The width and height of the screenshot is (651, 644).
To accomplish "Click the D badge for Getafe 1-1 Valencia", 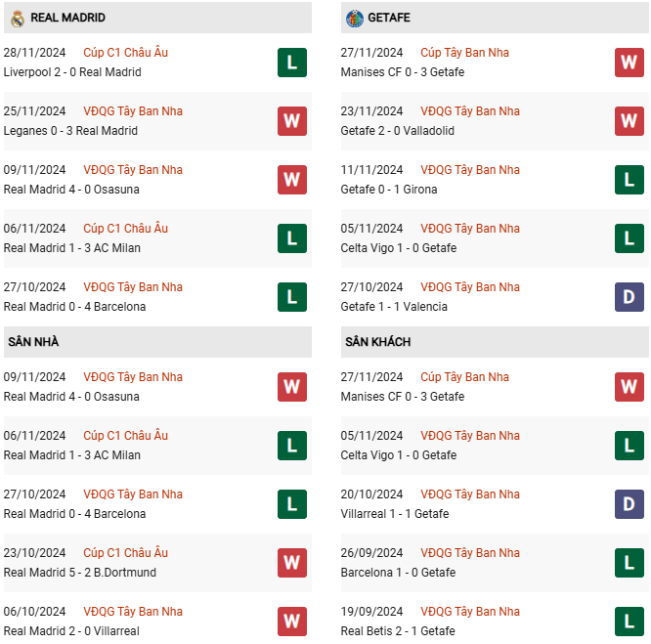I will click(629, 297).
